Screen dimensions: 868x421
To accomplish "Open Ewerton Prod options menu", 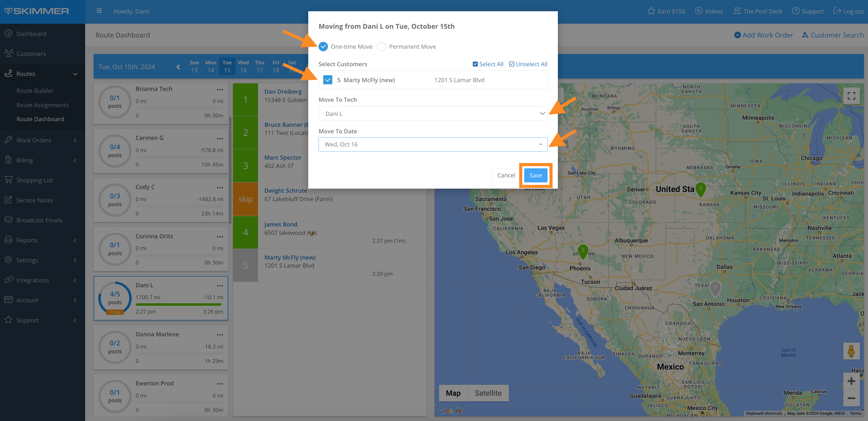I will click(220, 384).
